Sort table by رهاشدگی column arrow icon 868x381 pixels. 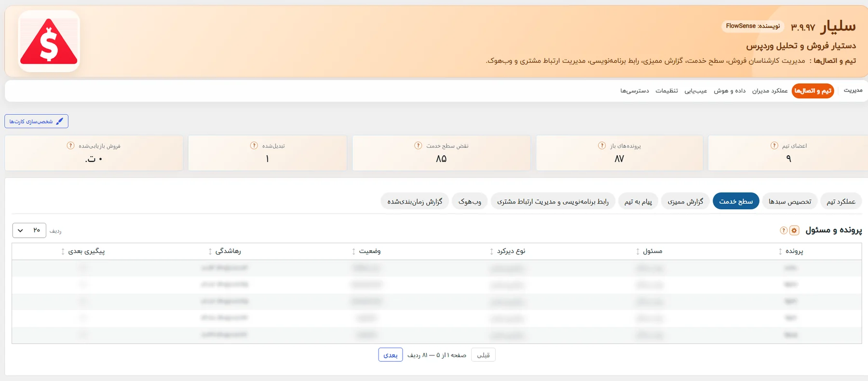click(x=210, y=251)
